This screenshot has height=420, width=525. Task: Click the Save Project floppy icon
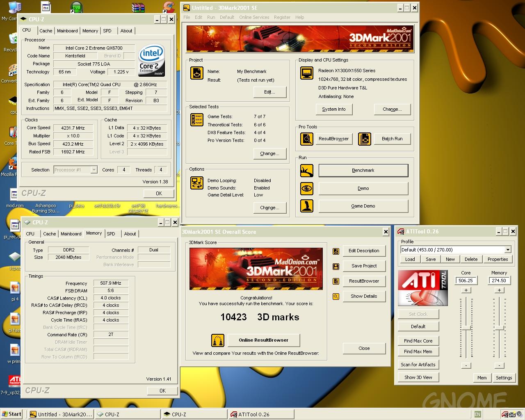(336, 266)
